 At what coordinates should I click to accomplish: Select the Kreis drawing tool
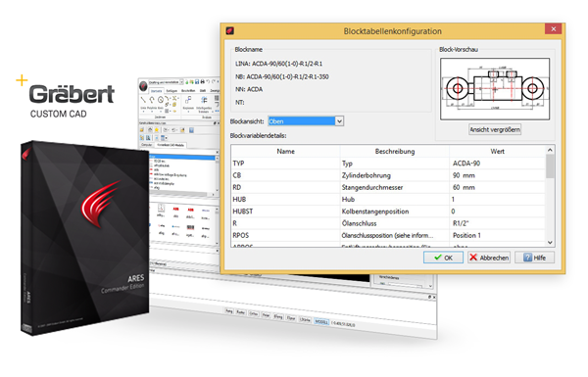click(161, 103)
